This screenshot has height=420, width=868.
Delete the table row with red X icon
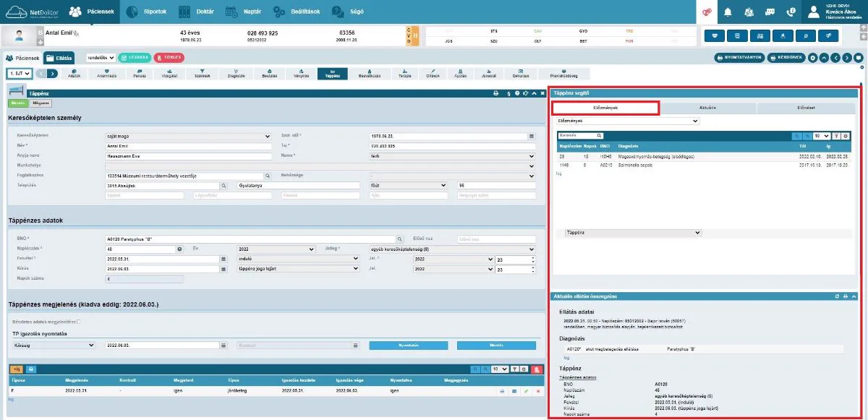538,391
